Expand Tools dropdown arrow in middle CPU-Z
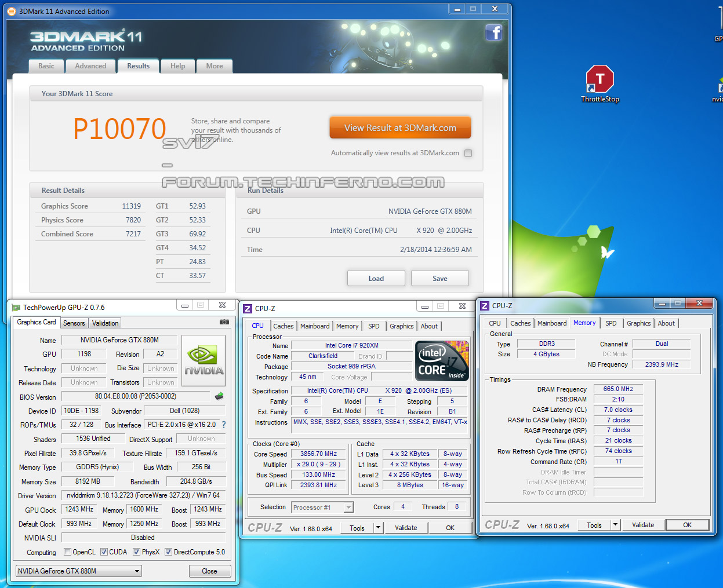Screen dimensions: 723x588 pyautogui.click(x=378, y=528)
